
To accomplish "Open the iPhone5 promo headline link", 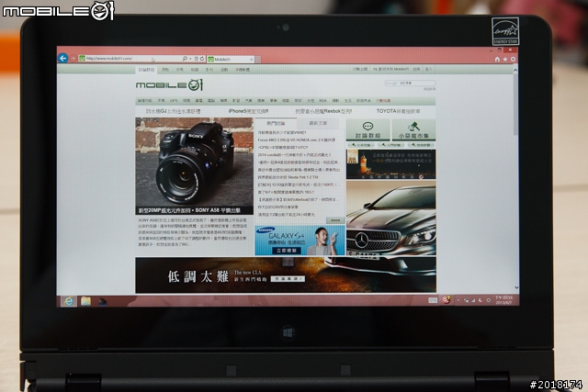I will 248,111.
